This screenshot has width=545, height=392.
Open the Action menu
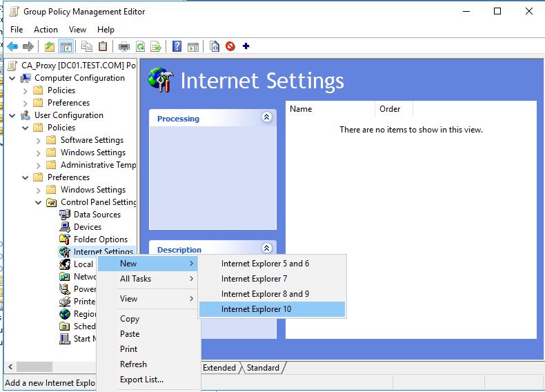tap(46, 30)
